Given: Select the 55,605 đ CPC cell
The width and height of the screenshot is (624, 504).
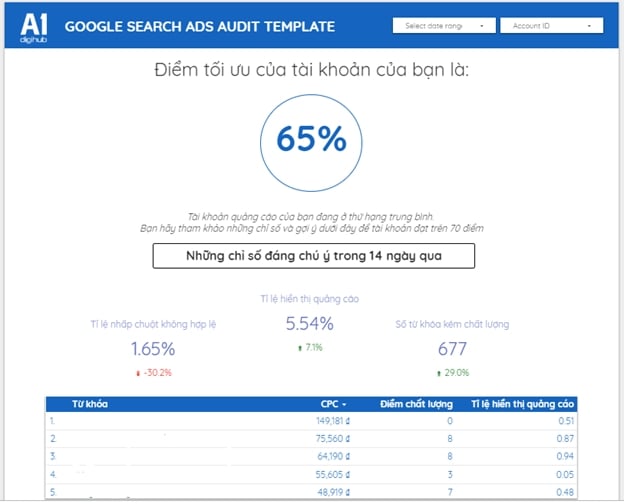Looking at the screenshot, I should (333, 474).
